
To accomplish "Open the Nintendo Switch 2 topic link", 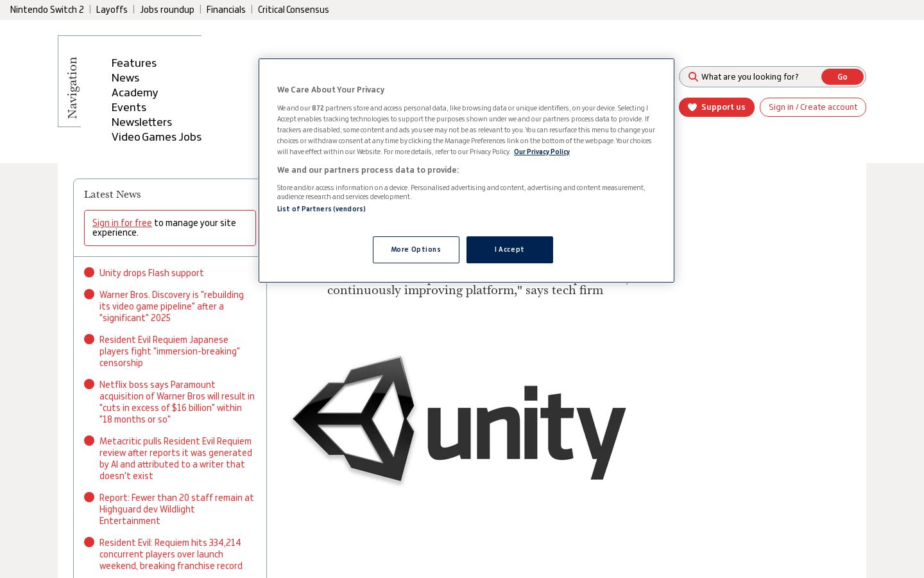I will [x=47, y=10].
